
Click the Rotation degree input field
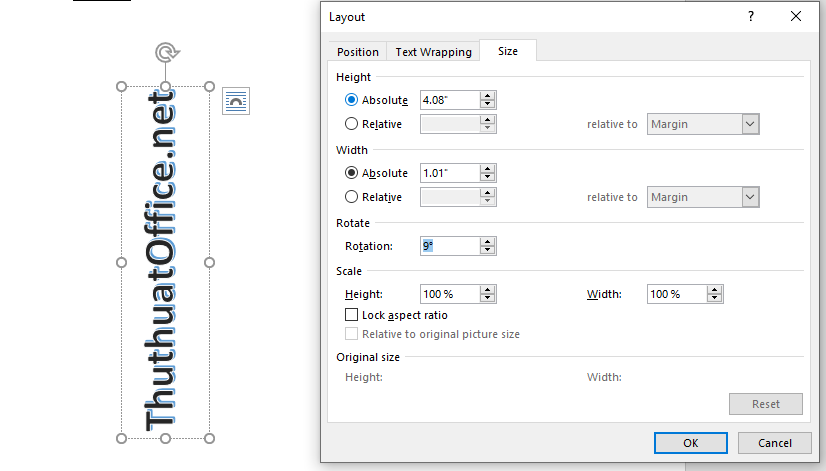point(449,246)
